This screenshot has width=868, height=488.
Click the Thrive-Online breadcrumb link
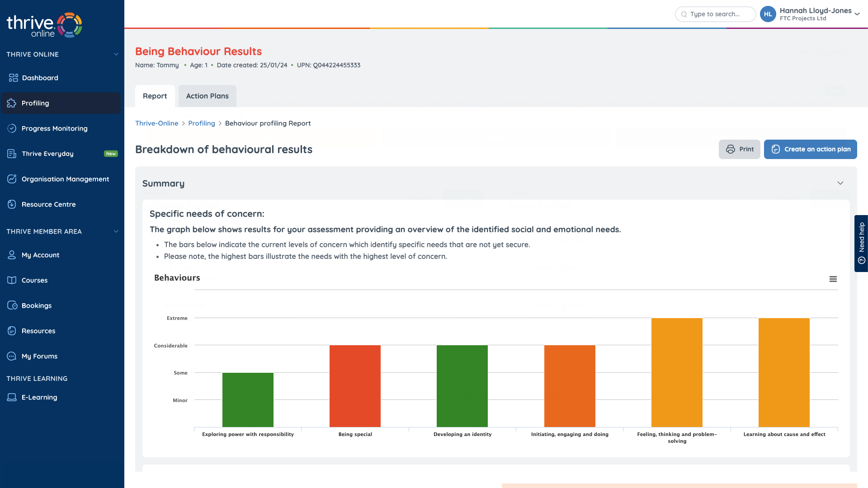click(156, 123)
